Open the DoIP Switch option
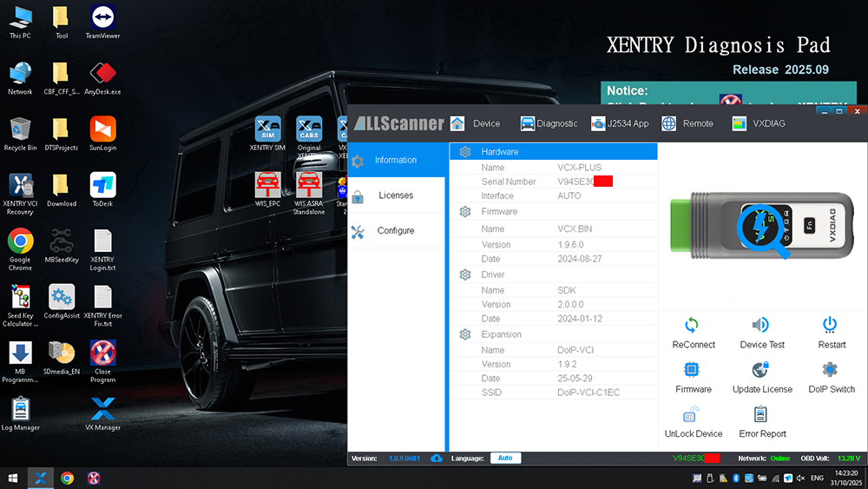Viewport: 868px width, 489px height. 831,370
